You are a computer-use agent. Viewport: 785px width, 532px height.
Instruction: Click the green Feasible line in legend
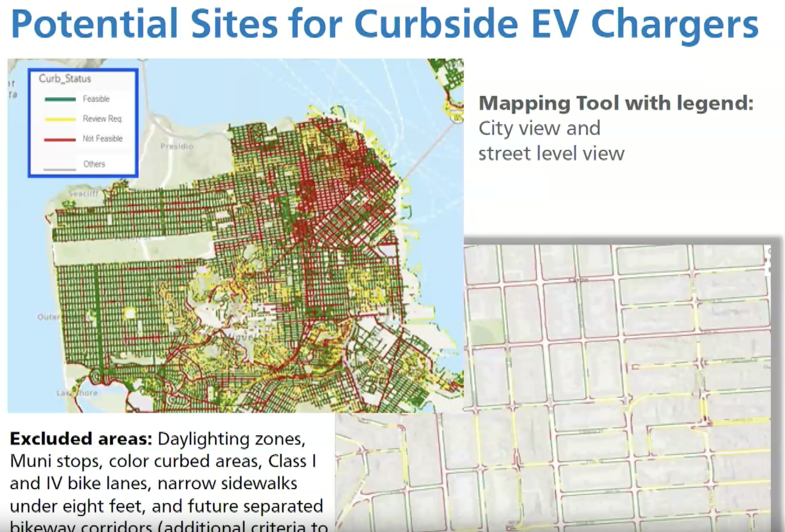point(60,100)
